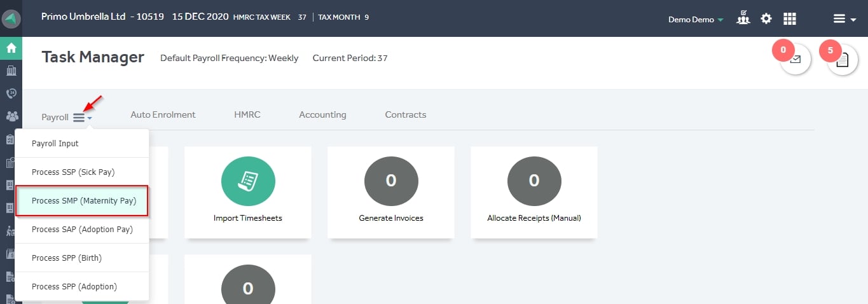
Task: Switch to the Auto Enrolment tab
Action: click(x=163, y=114)
